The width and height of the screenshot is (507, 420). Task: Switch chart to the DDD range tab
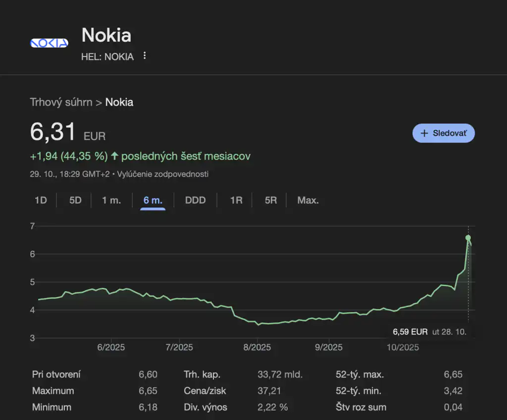195,201
